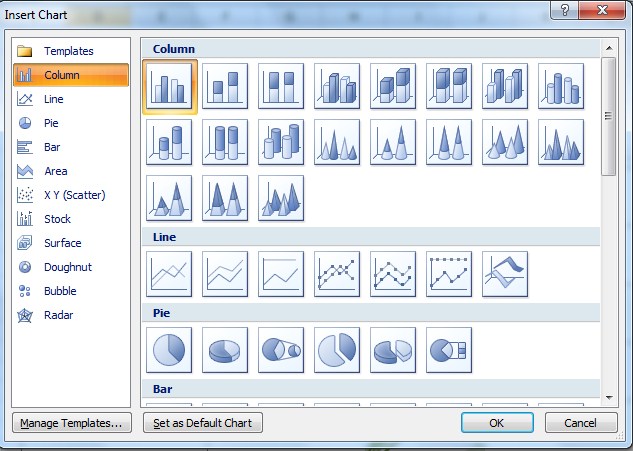Select the basic Line chart thumbnail
Screen dimensions: 633x451
[x=169, y=274]
